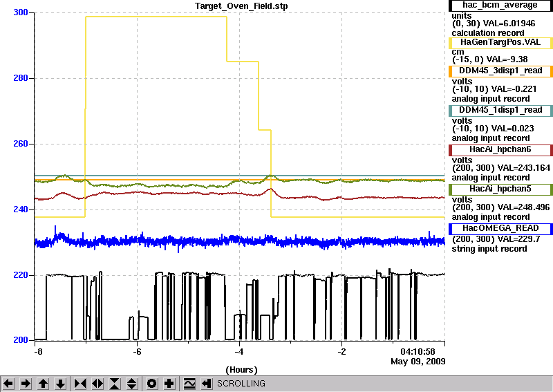Select the HaGenTargPos.VAL legend entry
The width and height of the screenshot is (553, 392).
click(500, 43)
